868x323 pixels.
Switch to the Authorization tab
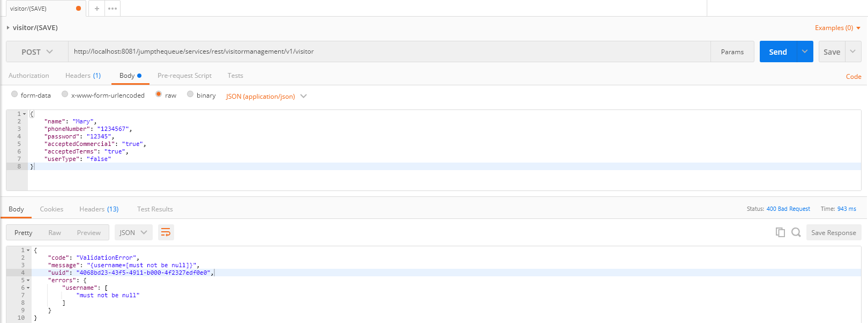[29, 76]
